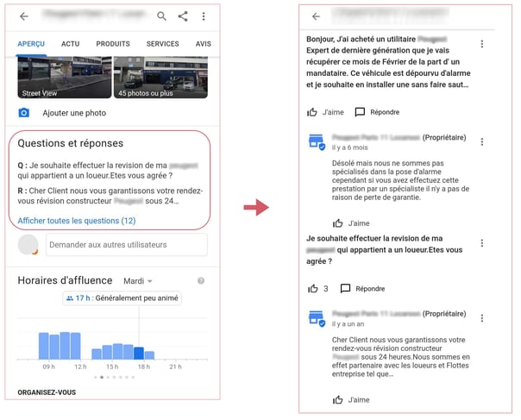Viewport: 521px width, 420px height.
Task: Open the PRODUITS tab
Action: point(113,44)
